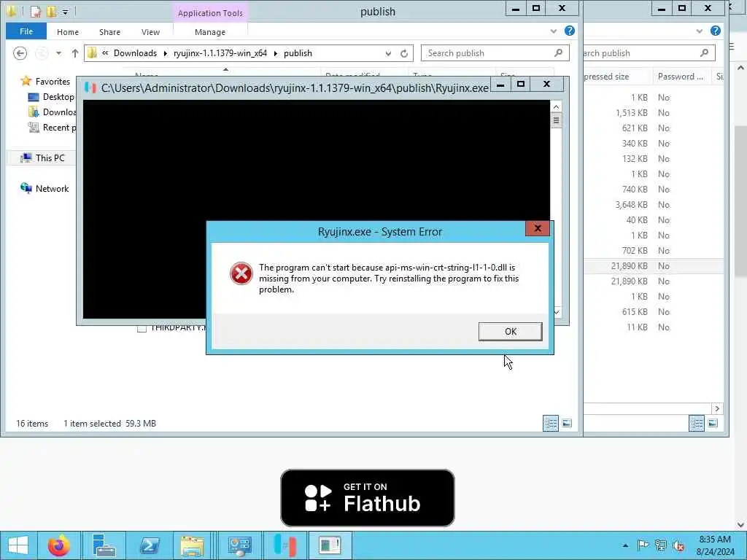This screenshot has height=560, width=747.
Task: Expand the chevron before publish in the breadcrumb
Action: 275,53
